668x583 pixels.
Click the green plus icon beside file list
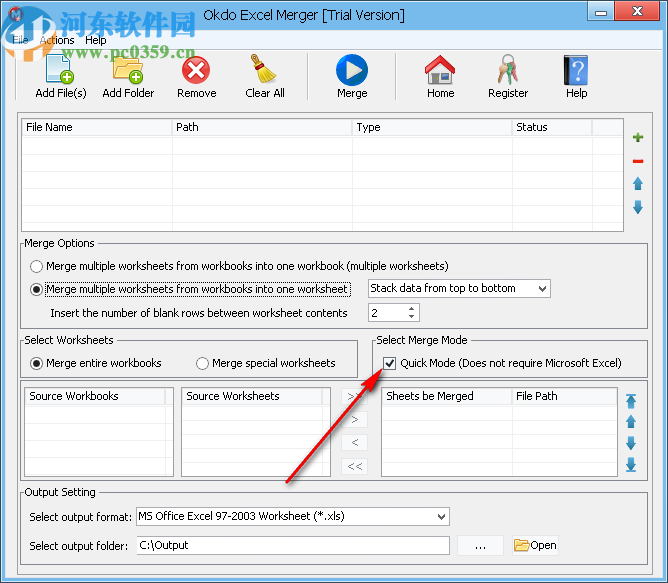point(638,138)
